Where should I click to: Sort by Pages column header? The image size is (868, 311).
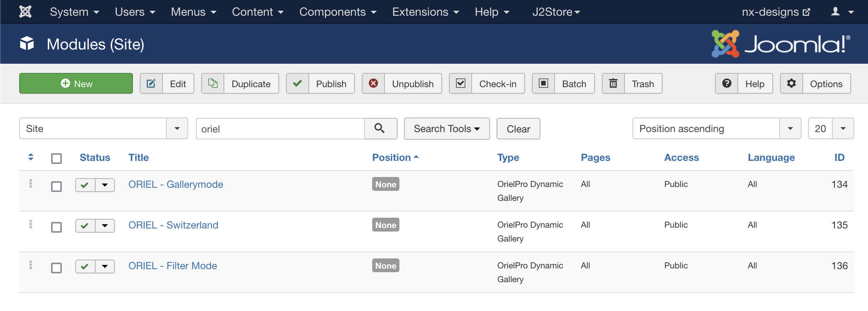(x=595, y=157)
